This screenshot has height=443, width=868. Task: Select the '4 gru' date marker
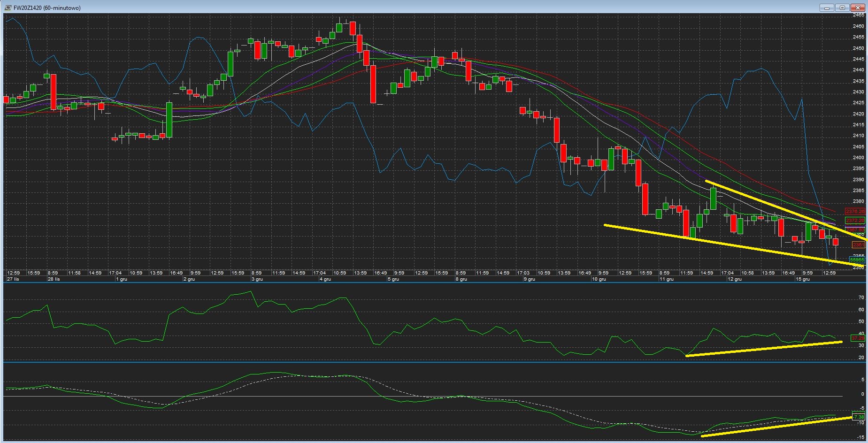(x=325, y=279)
